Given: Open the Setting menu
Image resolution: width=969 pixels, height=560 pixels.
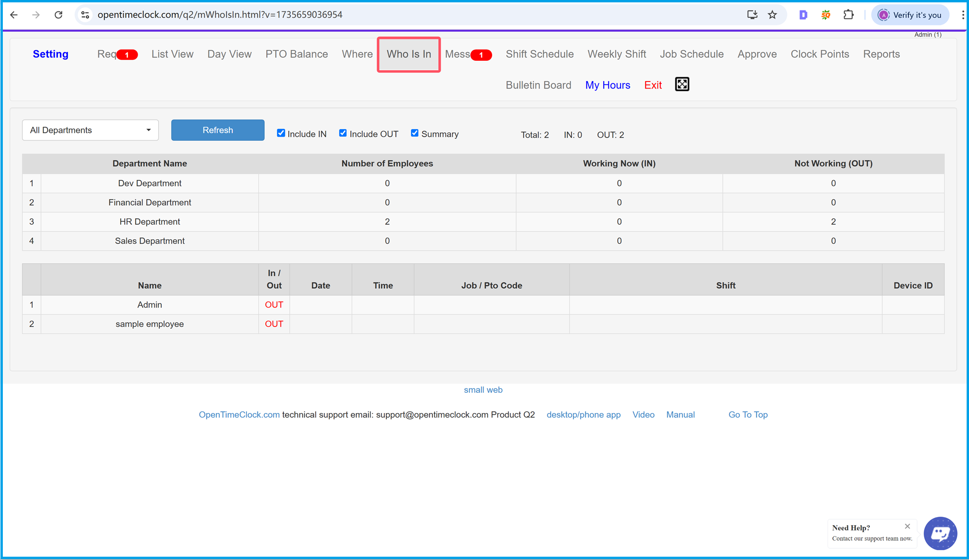Looking at the screenshot, I should click(50, 54).
